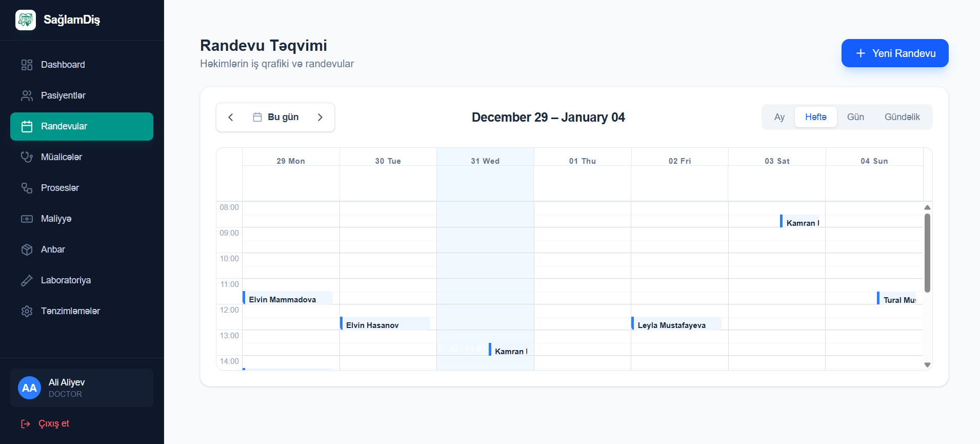Open Kamran appointment on Saturday

800,221
